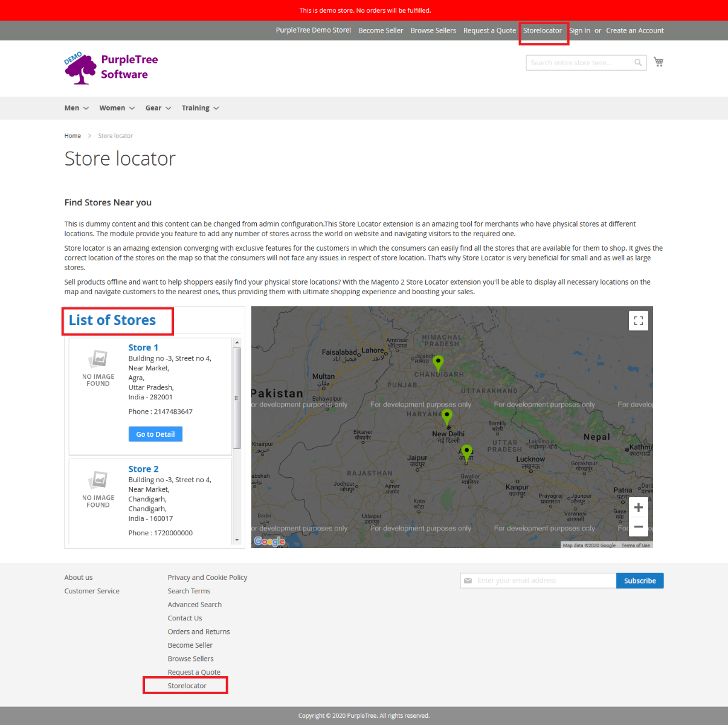The image size is (728, 725).
Task: Click Store 1 no-image placeholder
Action: pyautogui.click(x=98, y=368)
